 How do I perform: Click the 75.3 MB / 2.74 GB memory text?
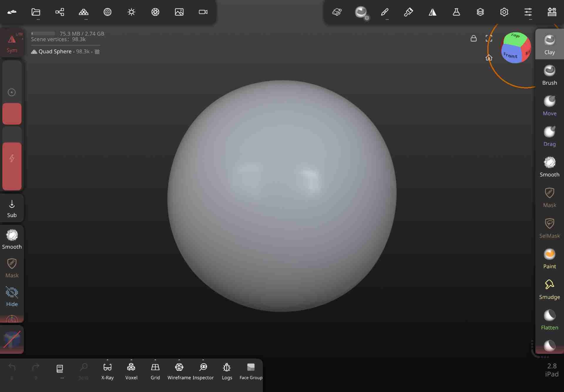point(82,33)
